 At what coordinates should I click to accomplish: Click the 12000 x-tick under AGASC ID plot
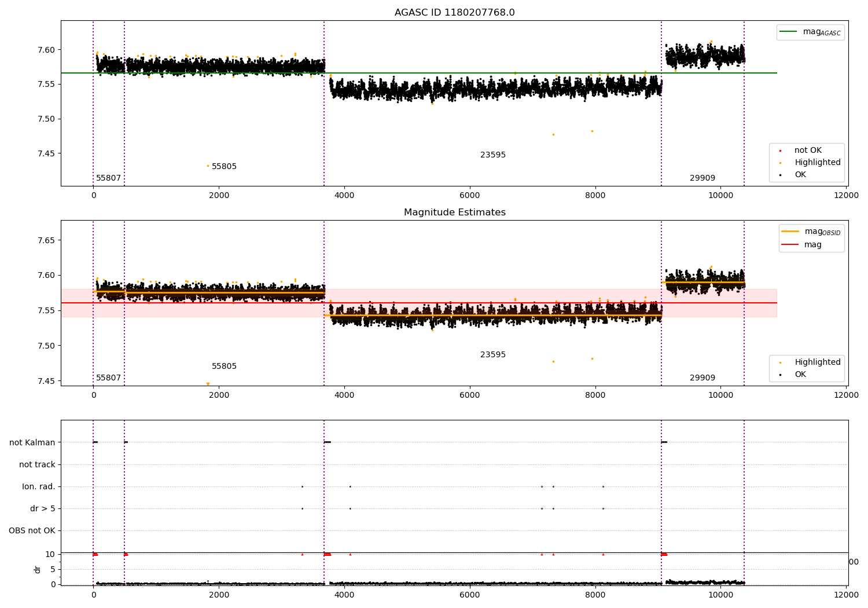[846, 196]
